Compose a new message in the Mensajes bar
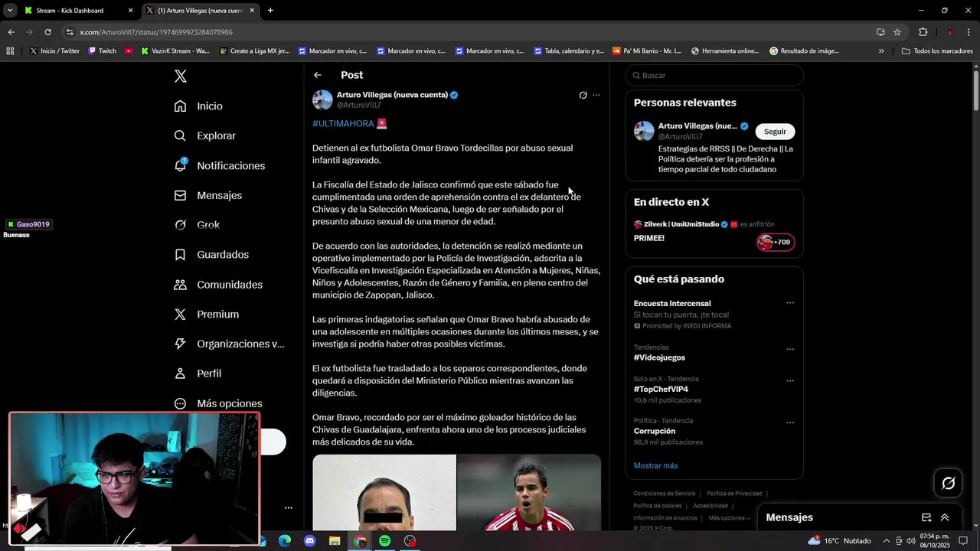 pyautogui.click(x=926, y=517)
